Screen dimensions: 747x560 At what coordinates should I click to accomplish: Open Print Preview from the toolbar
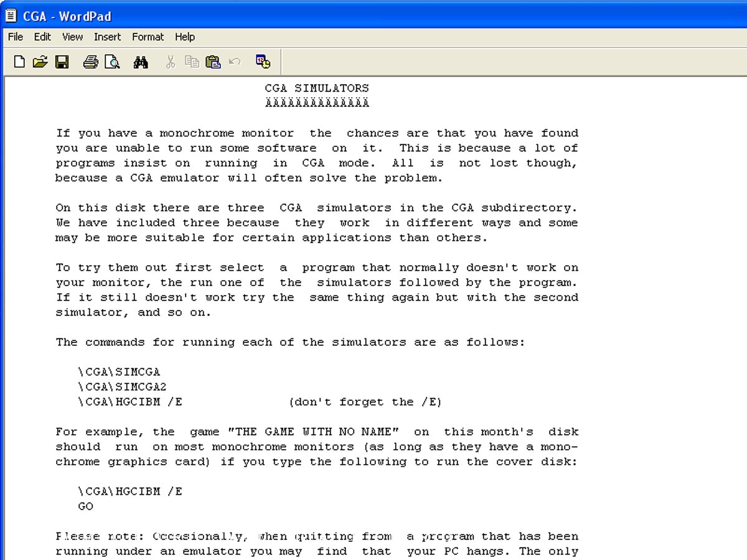click(112, 62)
